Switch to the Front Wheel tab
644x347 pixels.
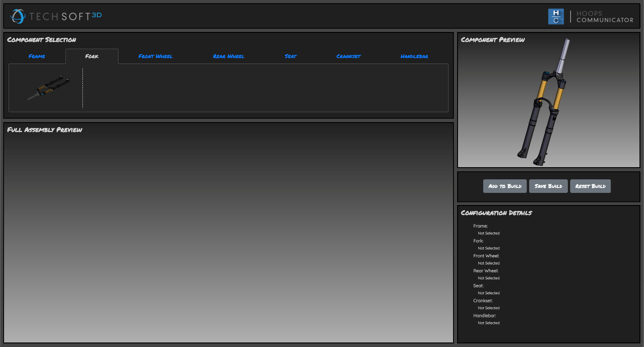click(155, 56)
